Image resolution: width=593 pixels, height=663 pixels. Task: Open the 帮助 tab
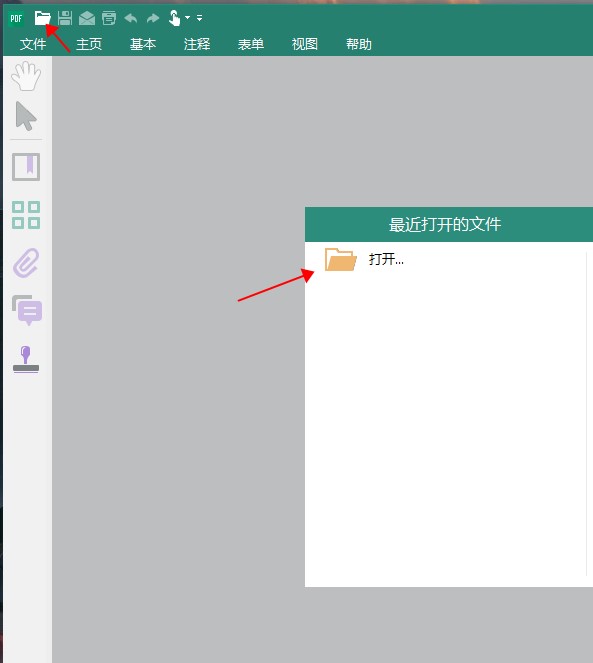pyautogui.click(x=359, y=44)
